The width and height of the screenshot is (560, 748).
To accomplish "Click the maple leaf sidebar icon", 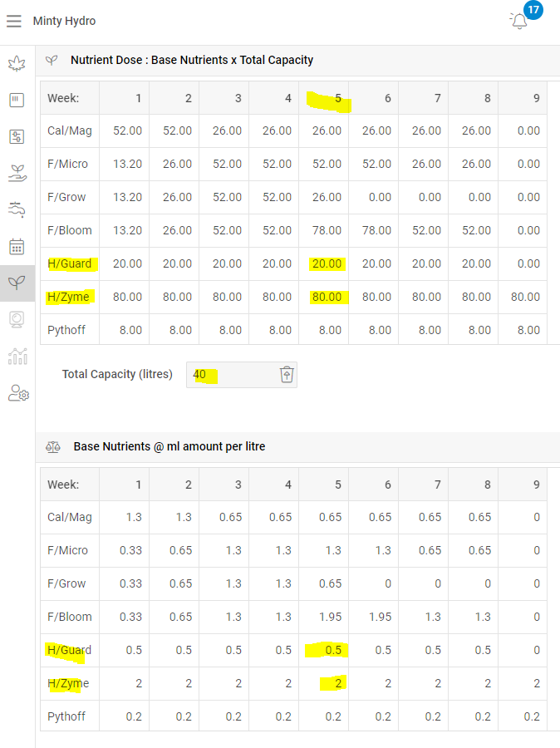I will coord(17,64).
